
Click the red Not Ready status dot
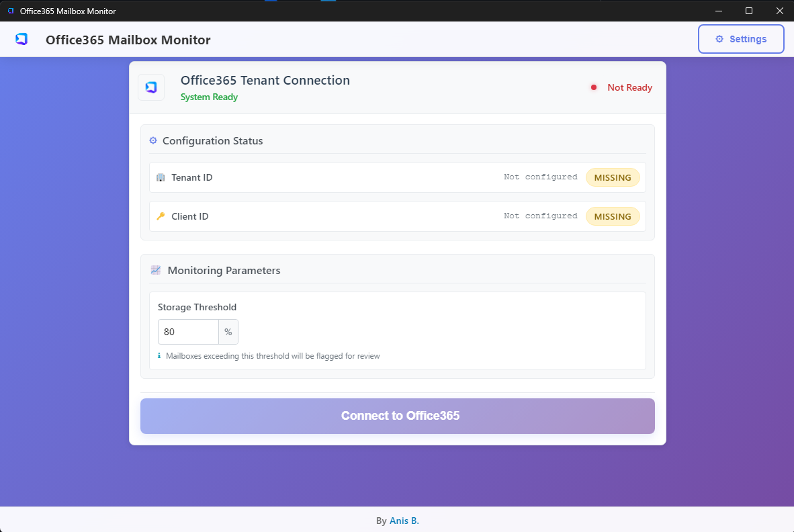(594, 87)
